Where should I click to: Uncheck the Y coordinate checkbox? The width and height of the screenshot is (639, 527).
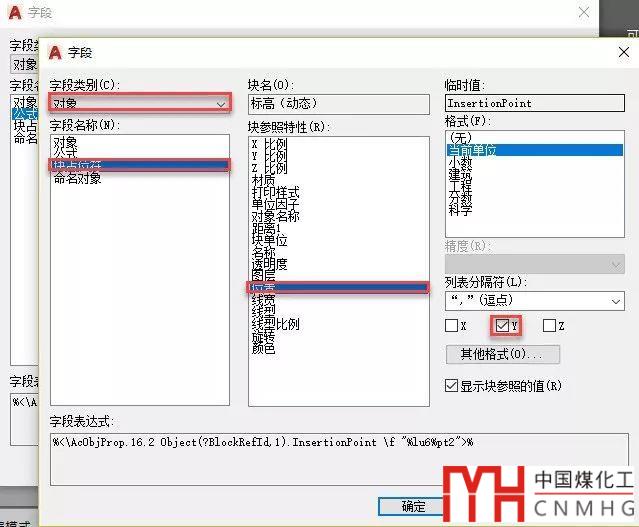pyautogui.click(x=502, y=325)
